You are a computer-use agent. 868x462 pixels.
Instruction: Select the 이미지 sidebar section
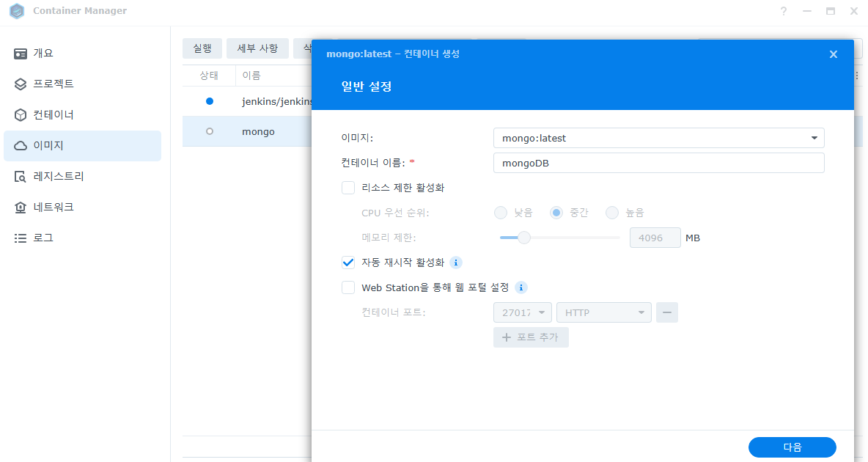point(83,146)
